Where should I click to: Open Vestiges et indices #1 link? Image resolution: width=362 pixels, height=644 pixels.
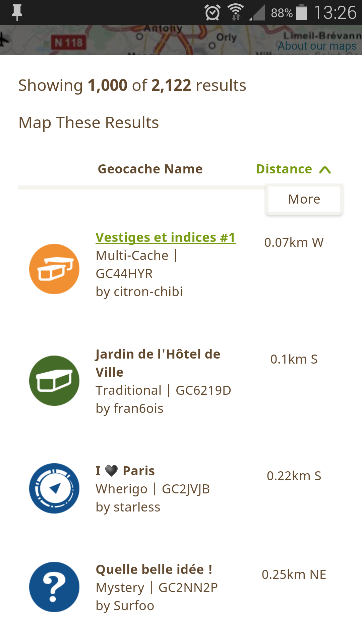click(x=166, y=237)
